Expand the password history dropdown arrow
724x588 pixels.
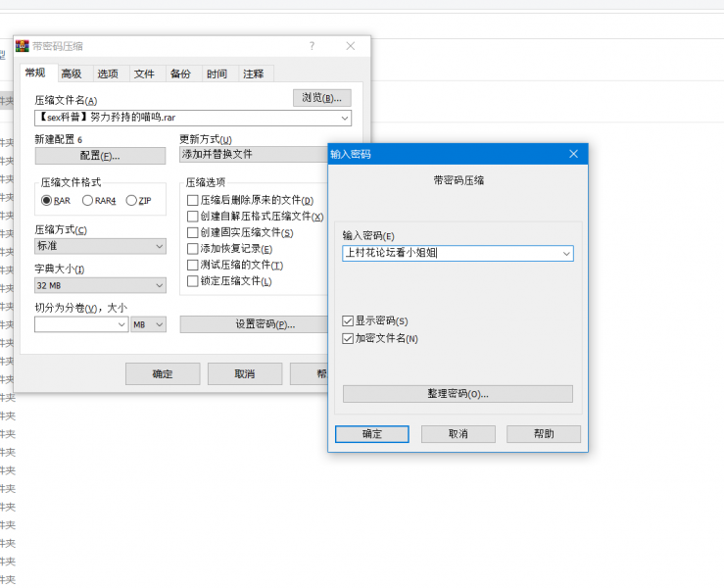coord(566,254)
